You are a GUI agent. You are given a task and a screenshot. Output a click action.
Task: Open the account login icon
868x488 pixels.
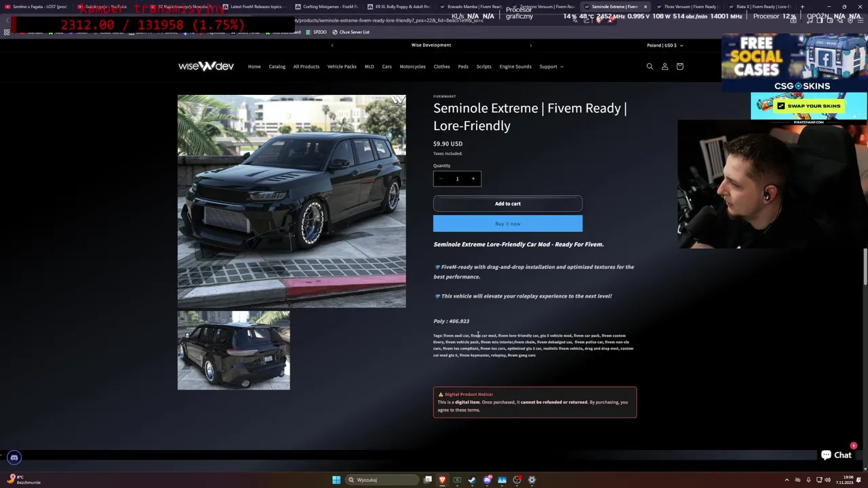pos(665,66)
